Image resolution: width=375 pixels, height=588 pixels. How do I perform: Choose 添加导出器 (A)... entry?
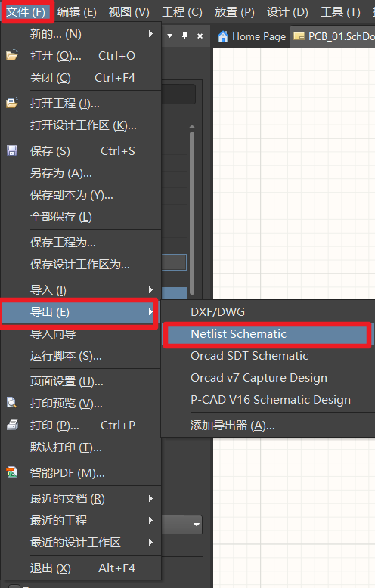point(268,426)
